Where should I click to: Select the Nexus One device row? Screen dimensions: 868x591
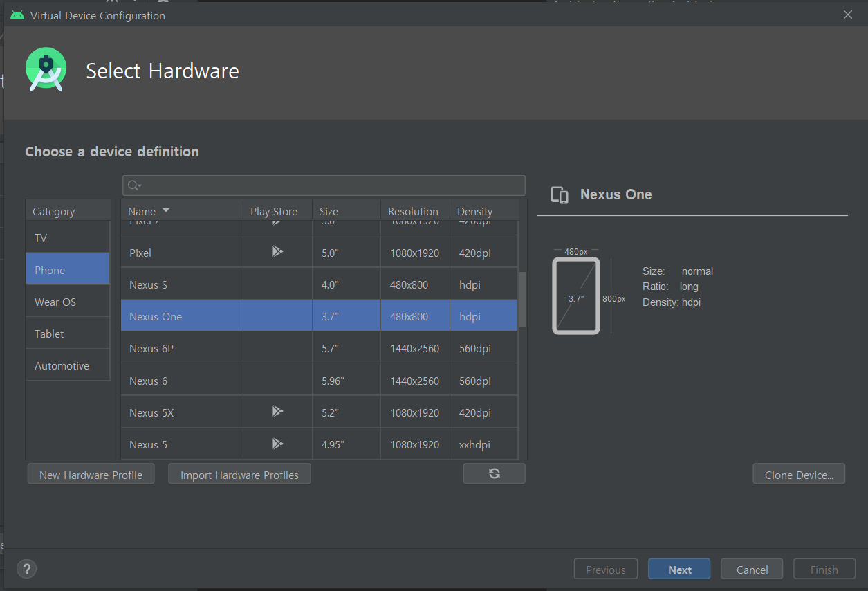320,316
